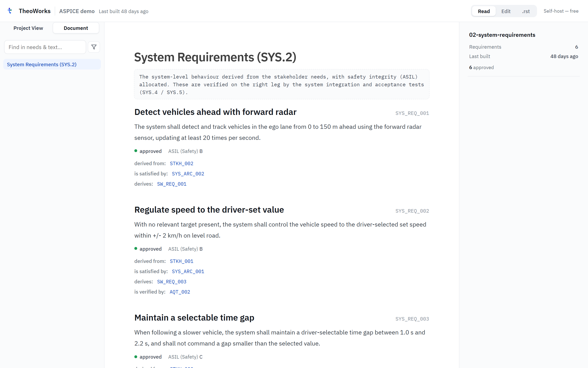The height and width of the screenshot is (368, 588).
Task: Click the TheoWorks logo icon
Action: [x=10, y=11]
